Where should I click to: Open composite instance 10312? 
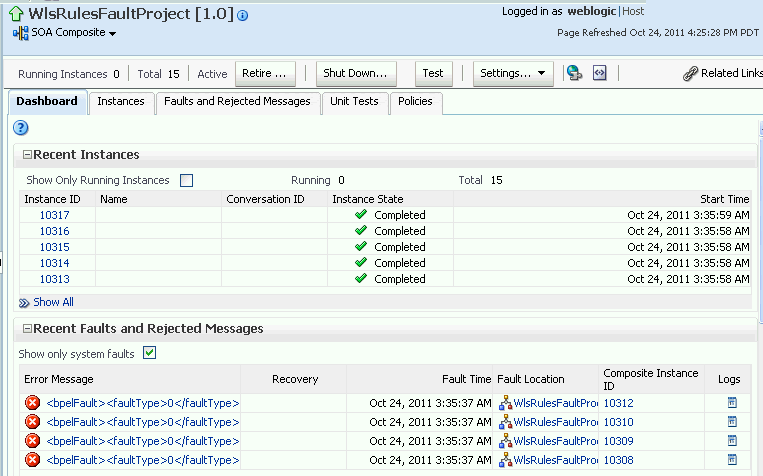point(618,403)
